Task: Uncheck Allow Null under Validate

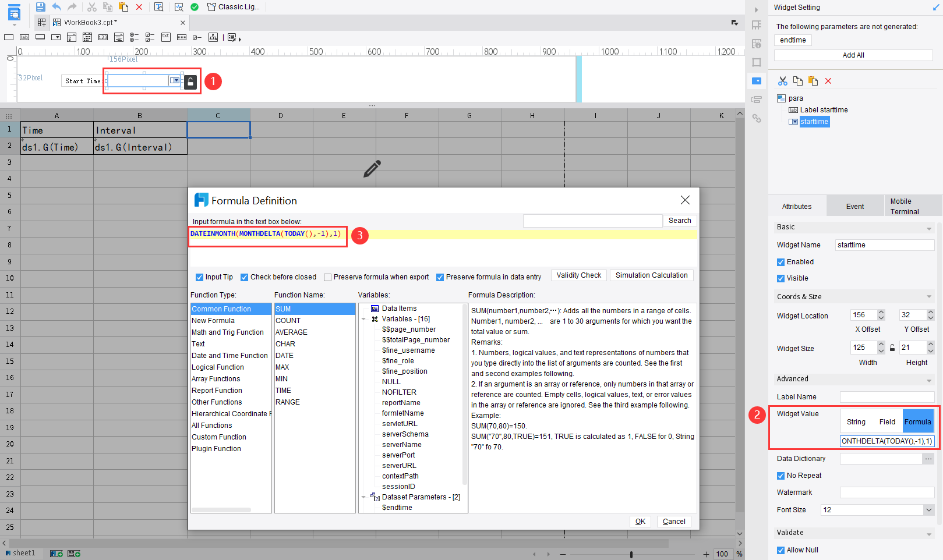Action: tap(780, 550)
